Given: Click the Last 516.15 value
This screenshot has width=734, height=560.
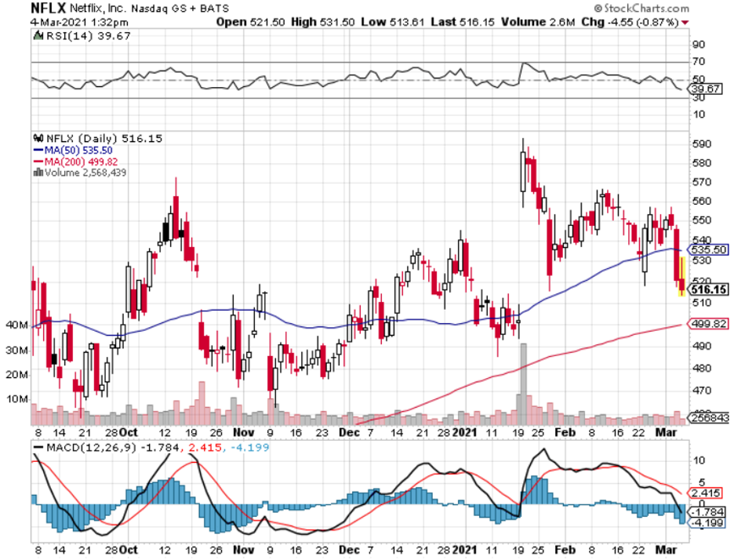Looking at the screenshot, I should [463, 22].
